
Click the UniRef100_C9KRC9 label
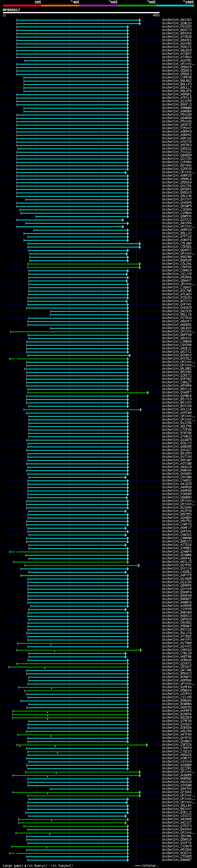coord(177,271)
